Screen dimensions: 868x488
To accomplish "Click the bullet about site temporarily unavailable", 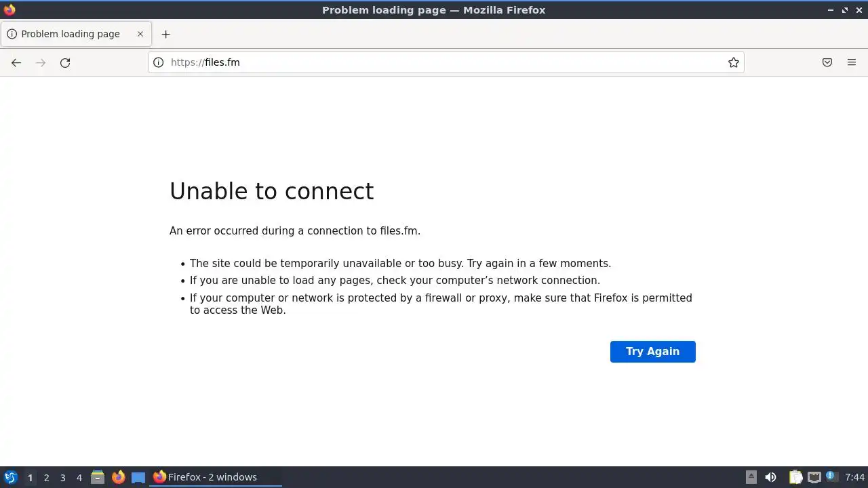I will click(x=400, y=264).
